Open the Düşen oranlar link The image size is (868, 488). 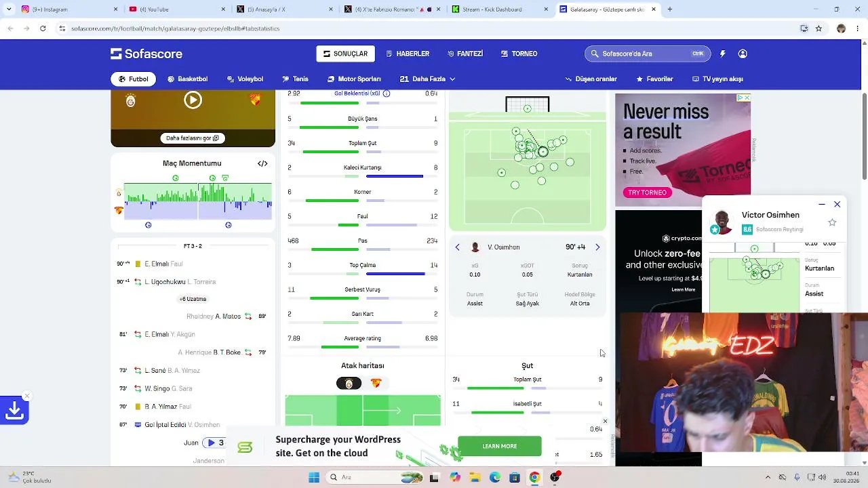pos(591,79)
